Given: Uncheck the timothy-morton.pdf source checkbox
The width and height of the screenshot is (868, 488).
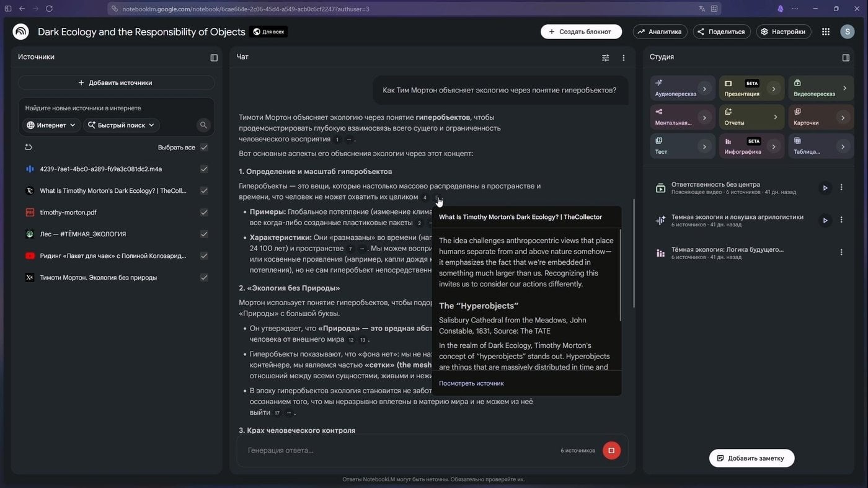Looking at the screenshot, I should [x=204, y=212].
